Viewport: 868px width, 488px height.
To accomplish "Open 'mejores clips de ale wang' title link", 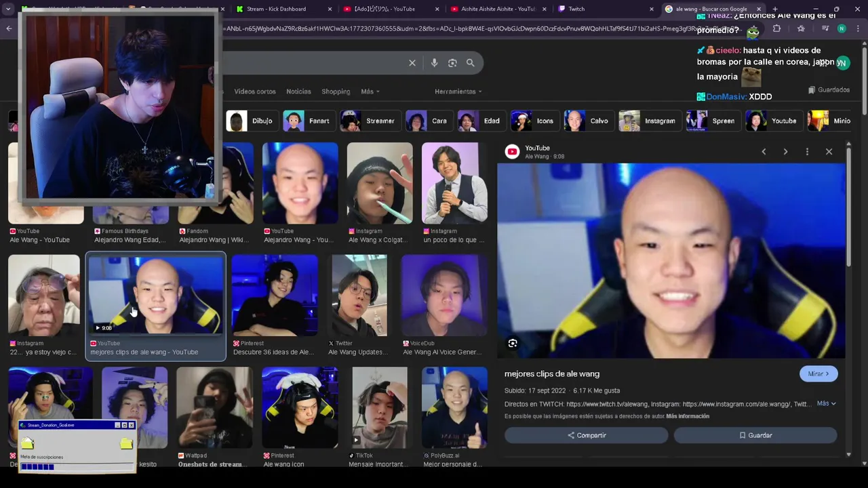I will (x=552, y=373).
